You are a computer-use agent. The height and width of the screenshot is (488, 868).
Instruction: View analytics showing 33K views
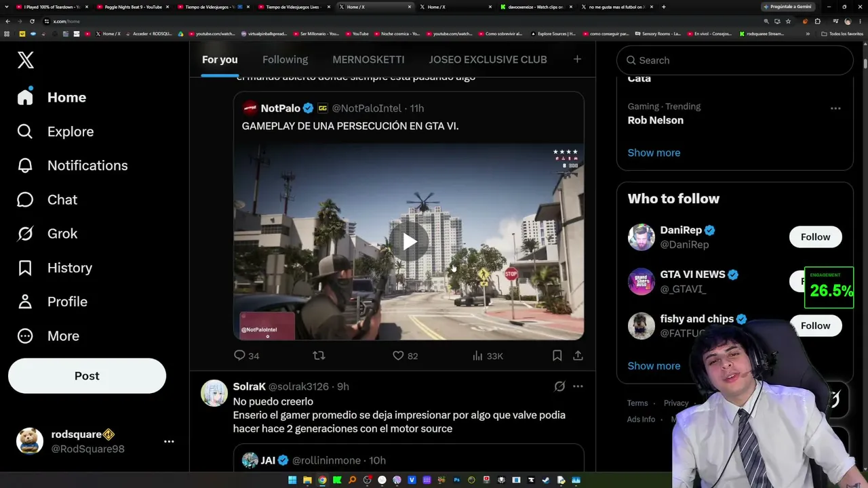[x=487, y=356]
